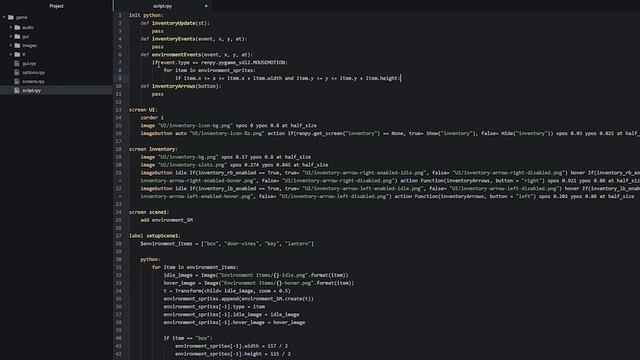Viewport: 640px width, 360px height.
Task: Click the game folder icon
Action: [x=11, y=17]
